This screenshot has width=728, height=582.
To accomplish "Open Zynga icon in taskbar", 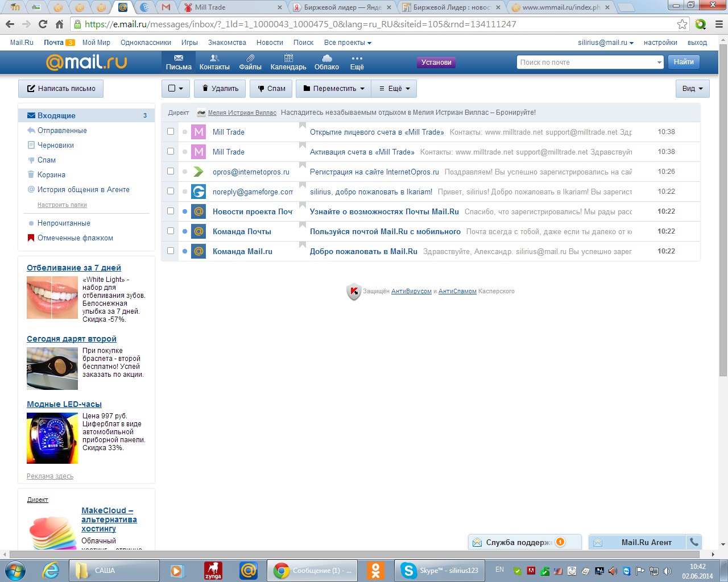I will (213, 570).
